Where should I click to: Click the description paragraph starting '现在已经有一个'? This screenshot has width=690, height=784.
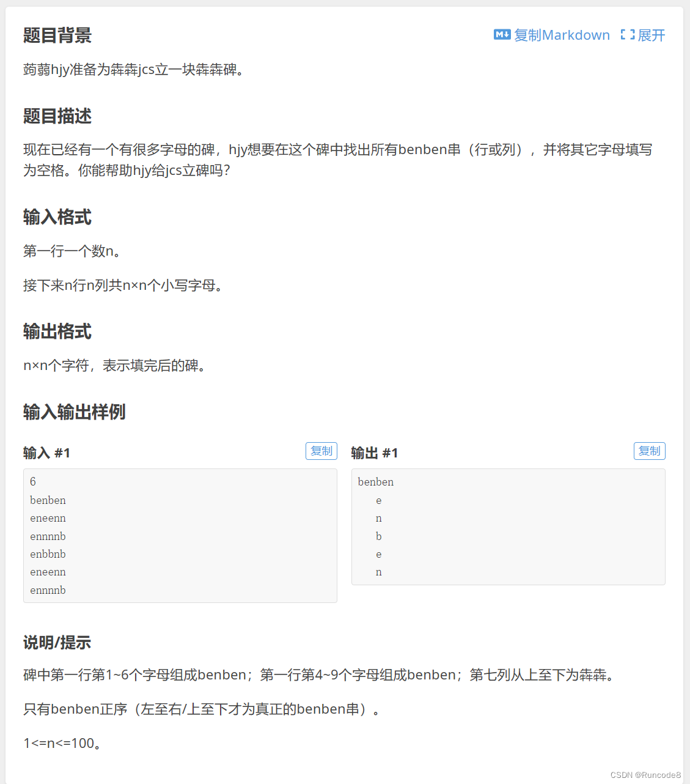pos(338,160)
